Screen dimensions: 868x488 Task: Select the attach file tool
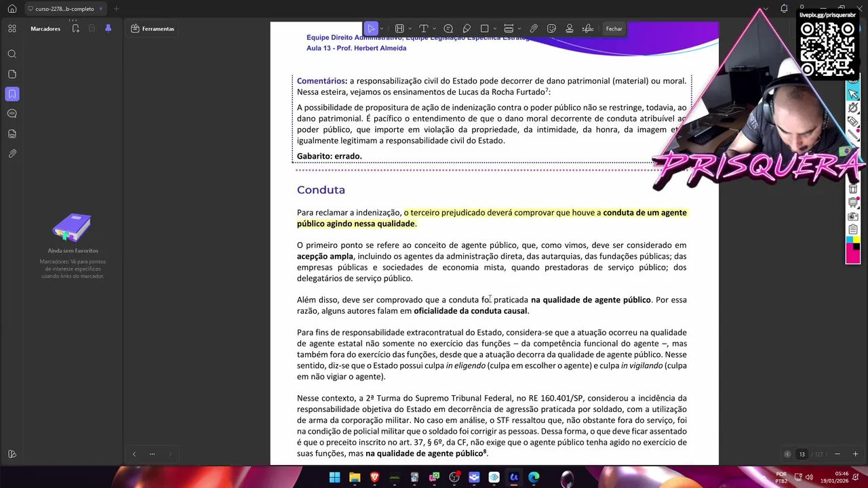[x=534, y=28]
